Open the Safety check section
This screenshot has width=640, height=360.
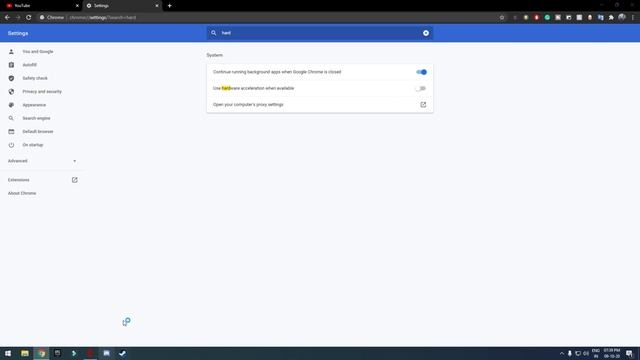pyautogui.click(x=35, y=78)
